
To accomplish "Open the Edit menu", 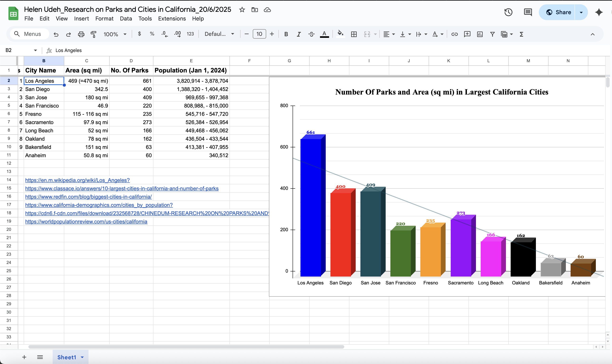I will (x=44, y=19).
